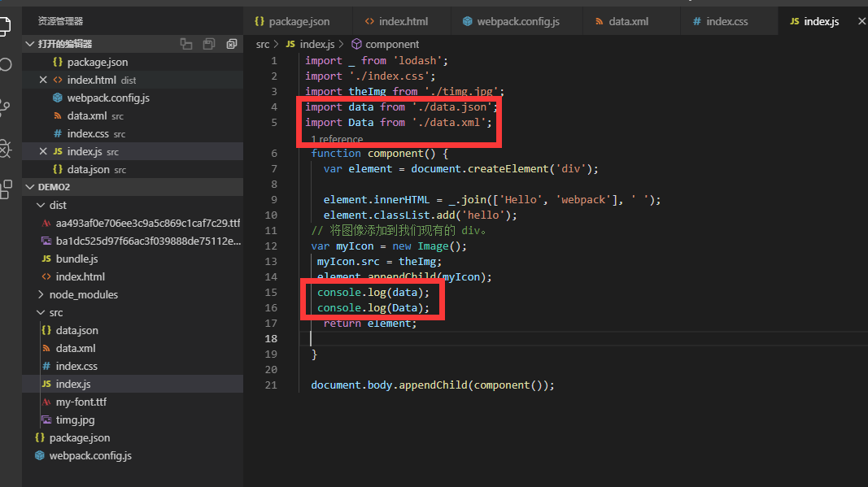Click the braces icon beside DEMO2's root package.json

click(40, 437)
